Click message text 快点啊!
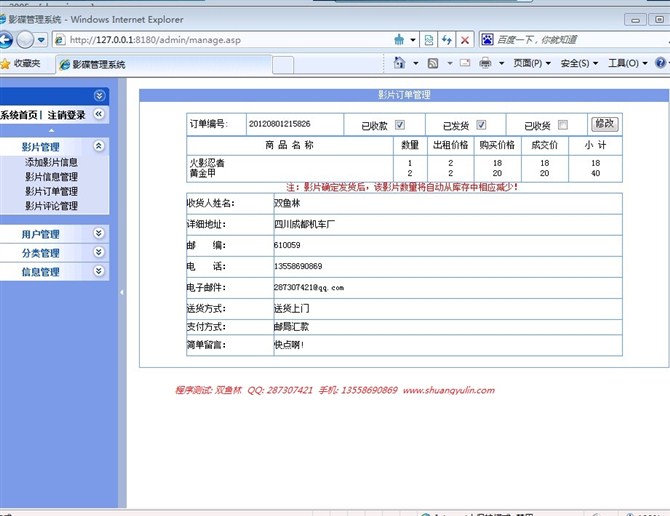Image resolution: width=670 pixels, height=516 pixels. [289, 345]
